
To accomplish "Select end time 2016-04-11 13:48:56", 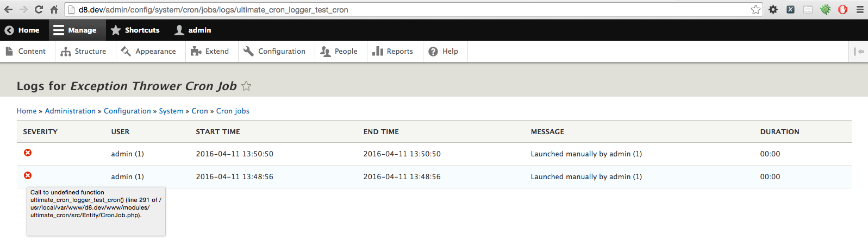I will [402, 177].
